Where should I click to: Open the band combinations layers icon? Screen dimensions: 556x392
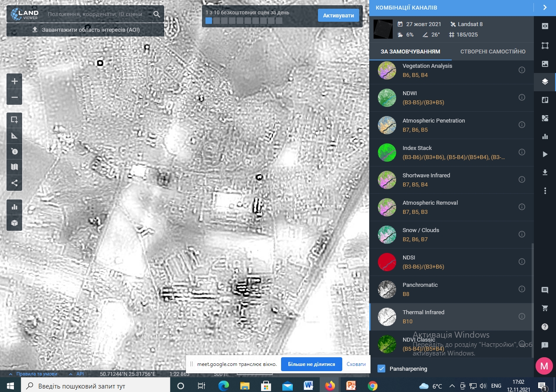545,82
